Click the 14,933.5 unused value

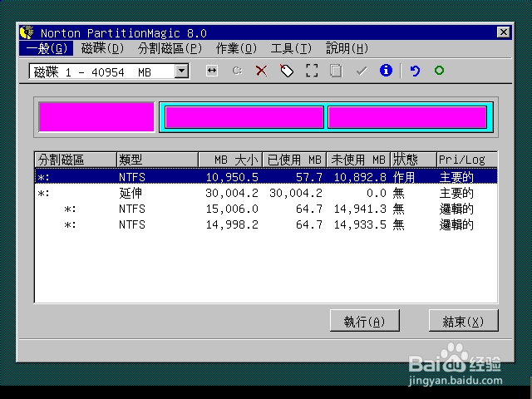[360, 225]
